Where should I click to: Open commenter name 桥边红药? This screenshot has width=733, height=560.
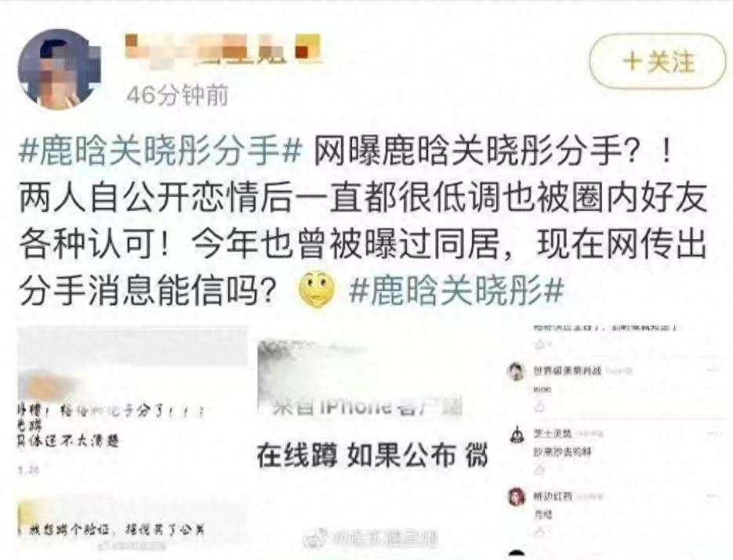coord(553,496)
